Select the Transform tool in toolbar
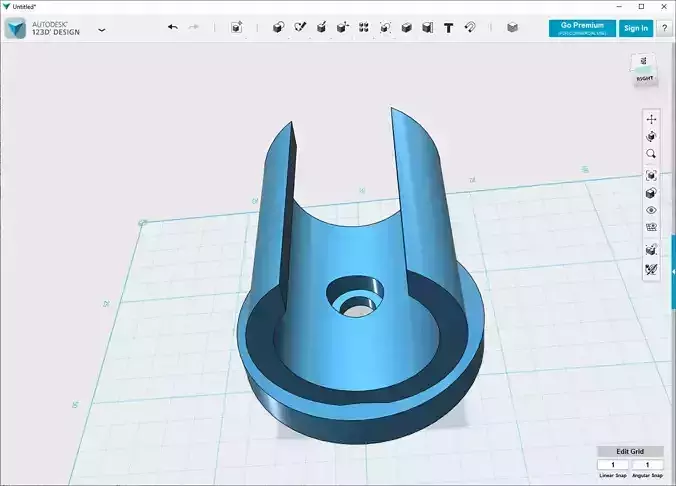Image resolution: width=676 pixels, height=486 pixels. pyautogui.click(x=236, y=28)
